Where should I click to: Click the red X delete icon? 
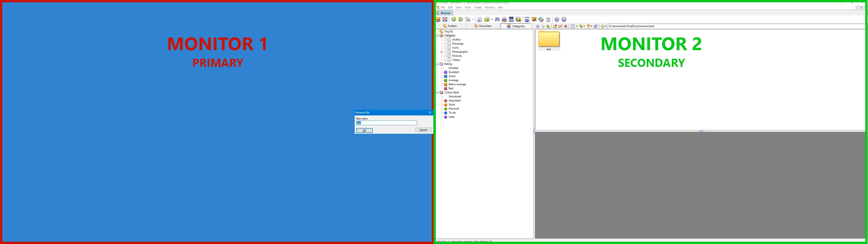[x=566, y=26]
